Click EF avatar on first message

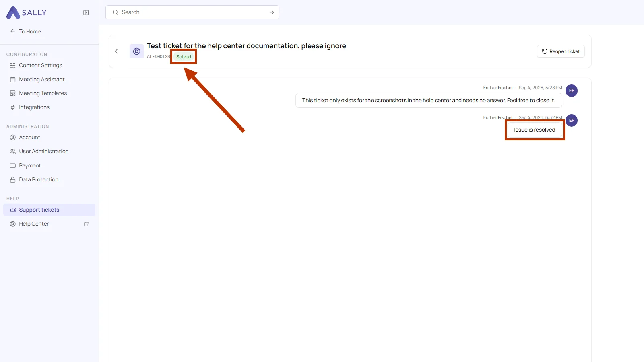pyautogui.click(x=572, y=90)
